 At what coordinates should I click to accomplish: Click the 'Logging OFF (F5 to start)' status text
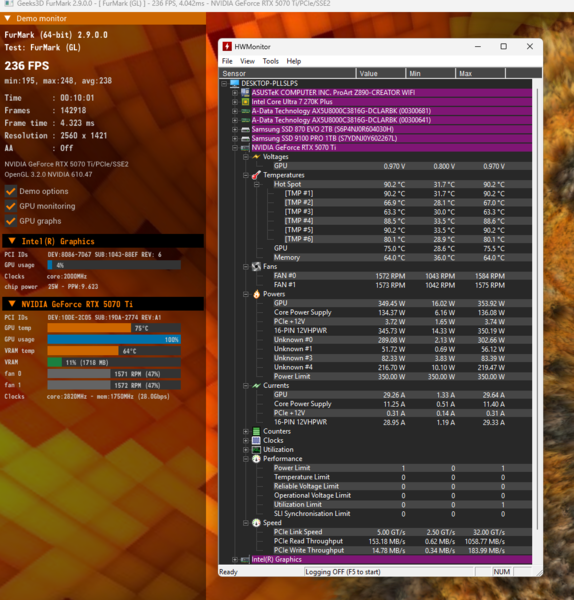click(342, 572)
